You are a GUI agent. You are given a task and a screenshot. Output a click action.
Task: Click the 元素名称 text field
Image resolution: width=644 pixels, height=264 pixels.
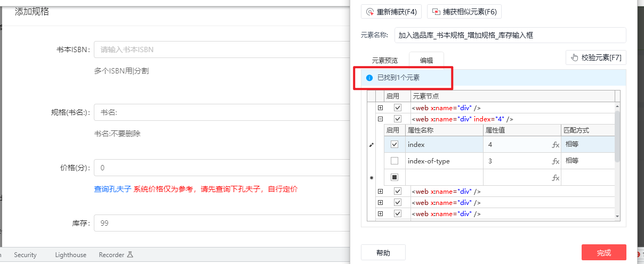pos(510,35)
